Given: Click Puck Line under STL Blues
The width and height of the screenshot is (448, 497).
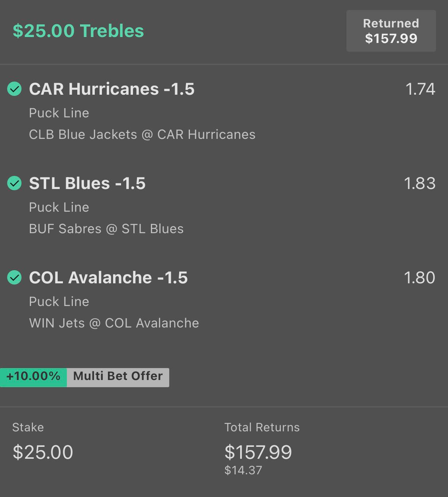Looking at the screenshot, I should click(x=59, y=207).
